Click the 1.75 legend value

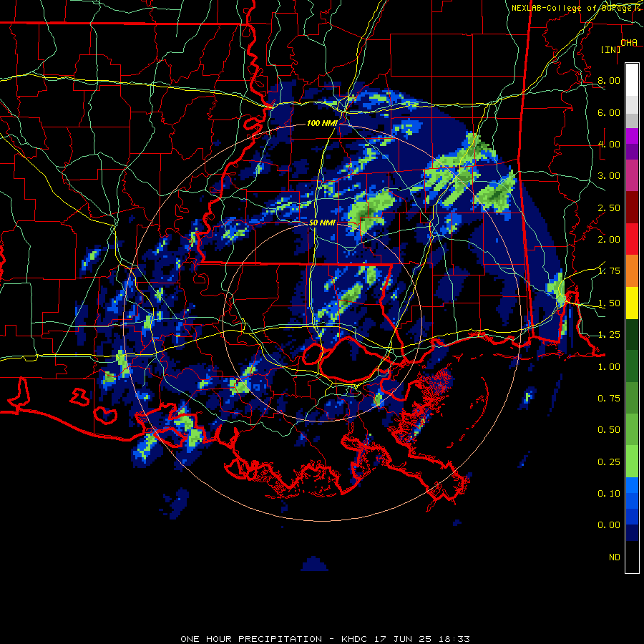coord(608,271)
